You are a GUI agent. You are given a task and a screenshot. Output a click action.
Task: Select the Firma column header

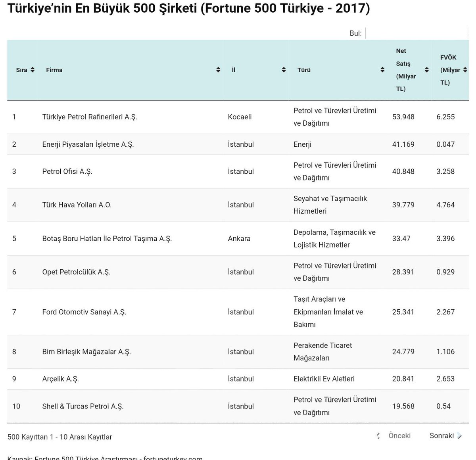[x=131, y=70]
